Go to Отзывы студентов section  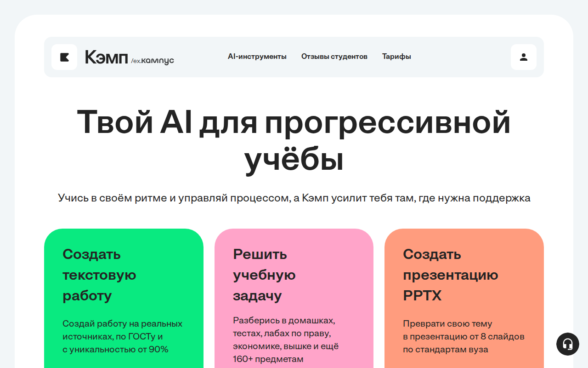click(x=334, y=57)
